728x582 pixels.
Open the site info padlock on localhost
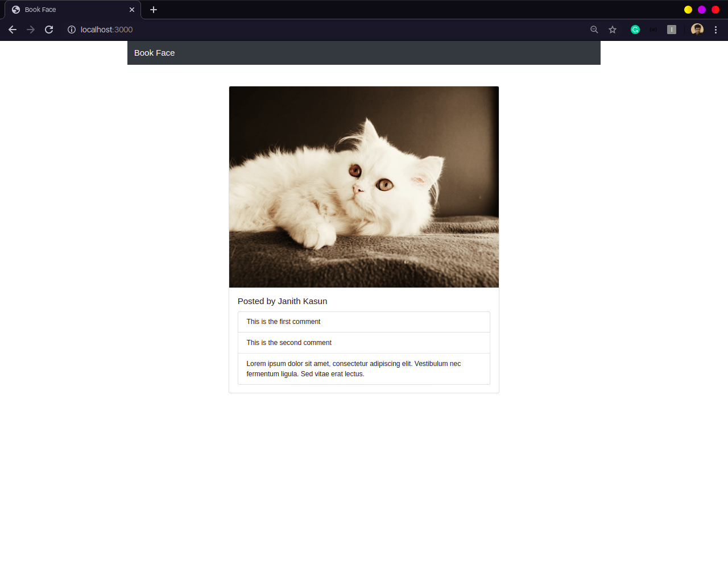71,30
